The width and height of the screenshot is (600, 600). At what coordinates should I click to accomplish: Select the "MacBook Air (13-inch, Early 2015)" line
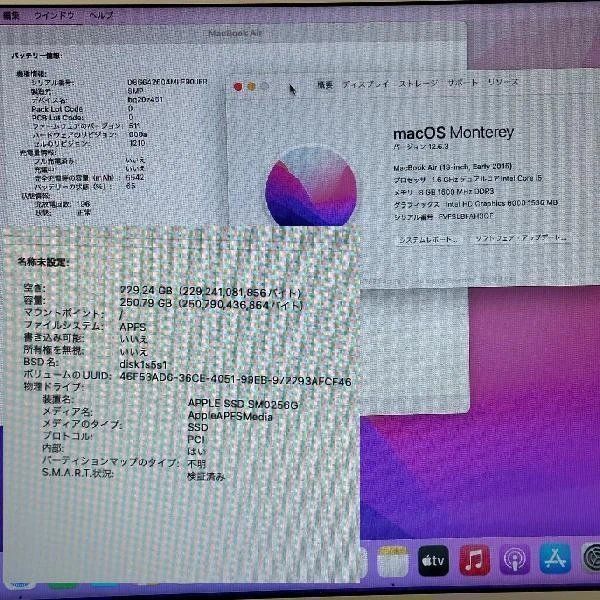452,167
